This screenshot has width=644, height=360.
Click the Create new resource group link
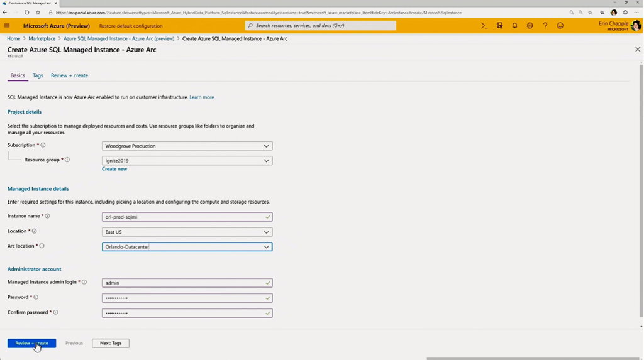[114, 169]
